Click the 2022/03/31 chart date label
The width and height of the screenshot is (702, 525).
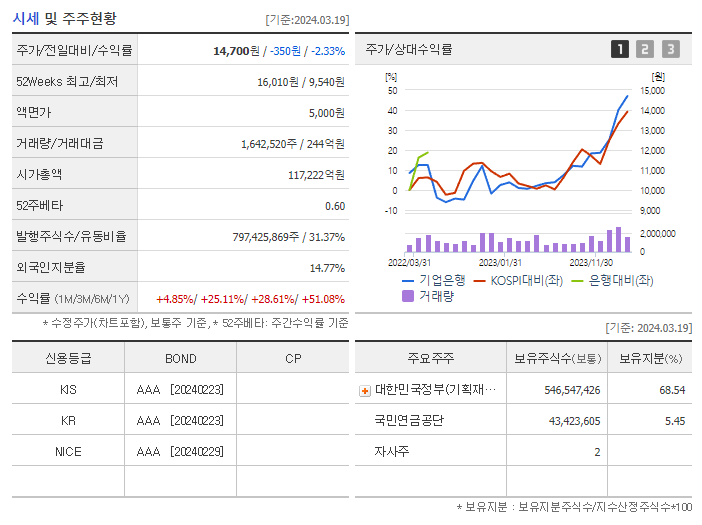[x=409, y=263]
